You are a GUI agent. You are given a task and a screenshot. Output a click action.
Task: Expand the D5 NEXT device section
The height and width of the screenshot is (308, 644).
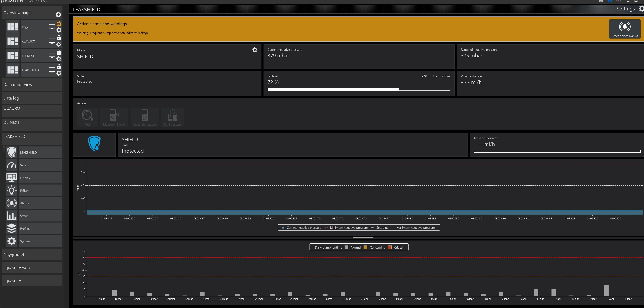(x=32, y=122)
